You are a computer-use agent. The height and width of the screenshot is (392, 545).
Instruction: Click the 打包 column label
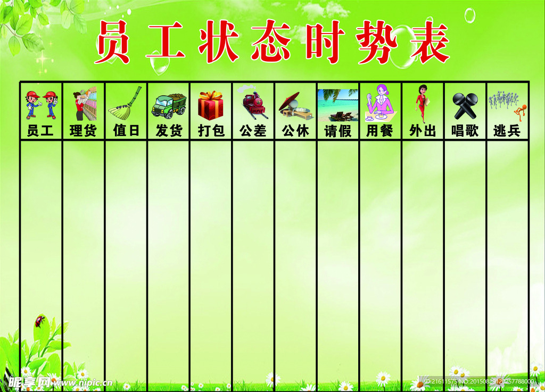click(211, 131)
